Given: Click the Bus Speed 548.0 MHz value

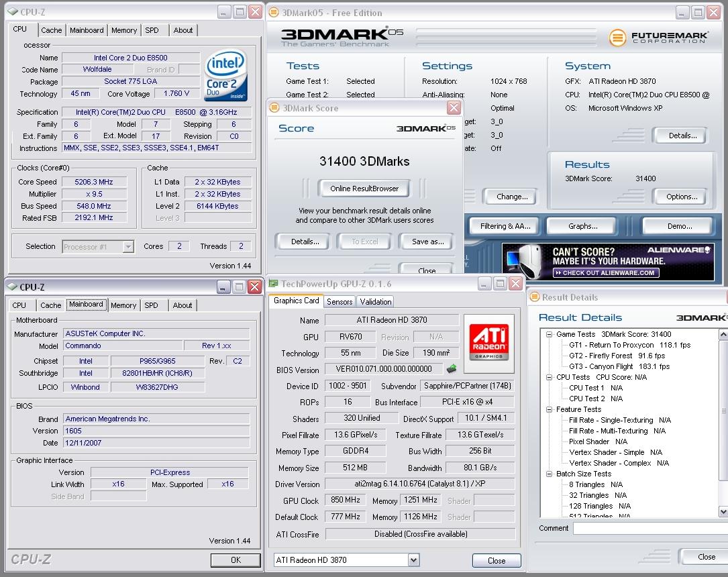Looking at the screenshot, I should [94, 206].
